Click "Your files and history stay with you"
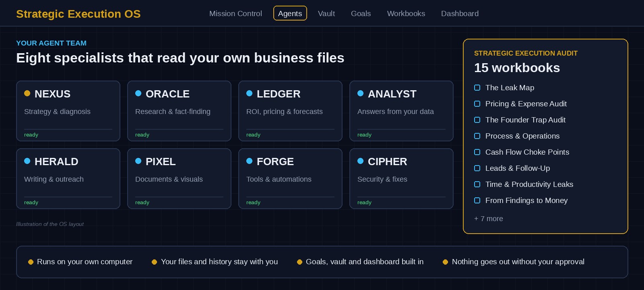Image resolution: width=644 pixels, height=290 pixels. (x=219, y=262)
